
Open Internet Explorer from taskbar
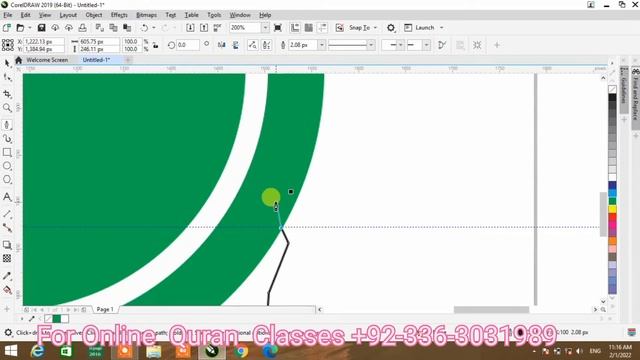point(38,351)
